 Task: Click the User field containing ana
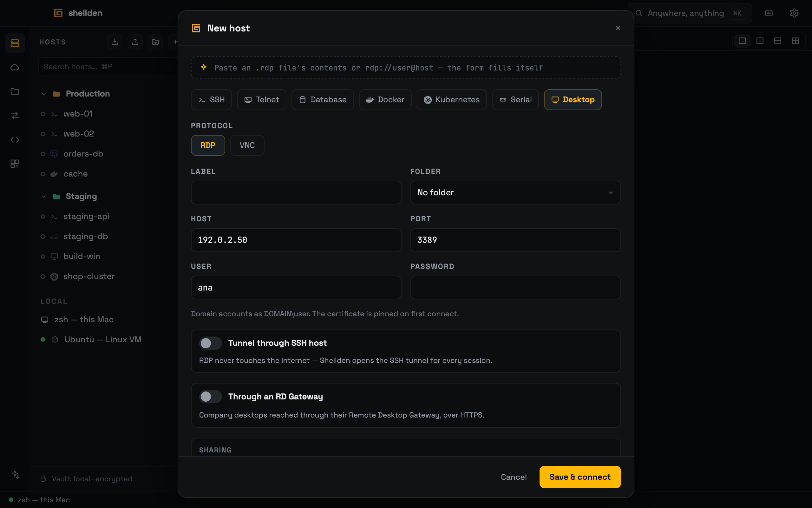[x=296, y=288]
